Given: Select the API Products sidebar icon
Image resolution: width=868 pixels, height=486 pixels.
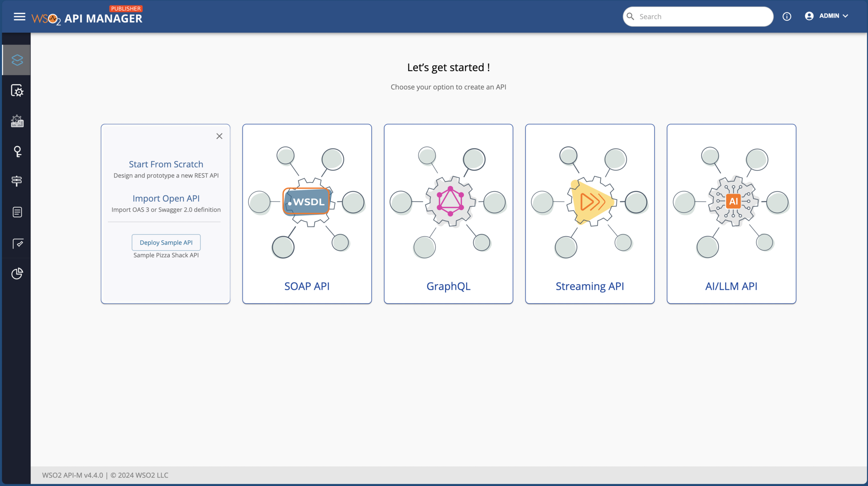Looking at the screenshot, I should coord(17,90).
